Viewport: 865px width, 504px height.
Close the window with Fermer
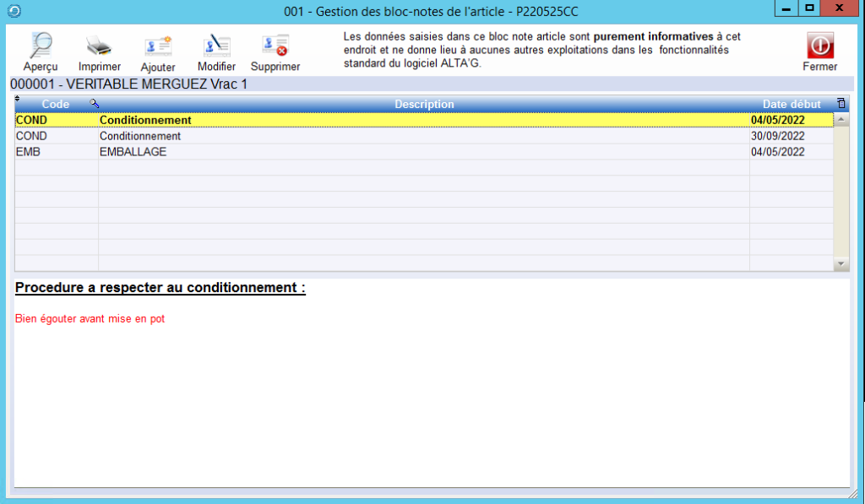[819, 51]
